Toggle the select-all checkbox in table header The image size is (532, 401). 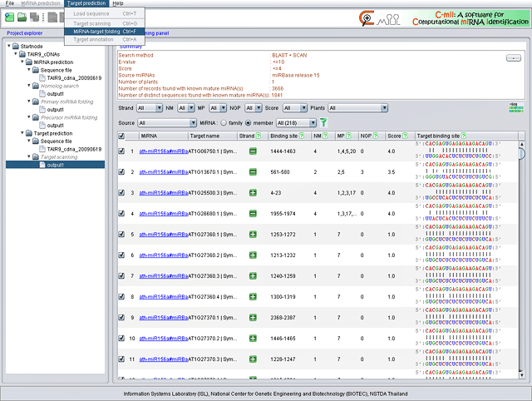click(121, 136)
